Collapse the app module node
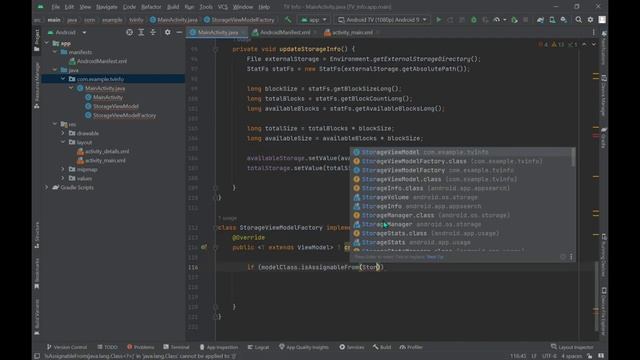 (x=47, y=43)
